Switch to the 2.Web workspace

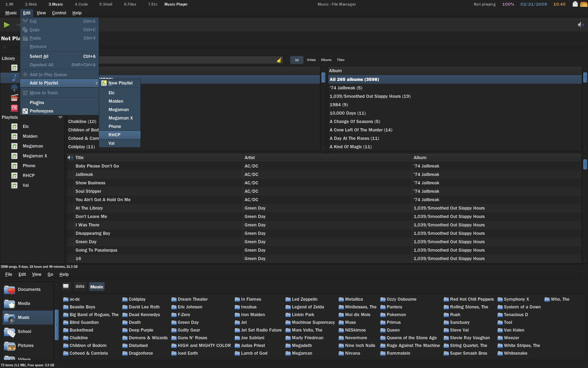(31, 4)
